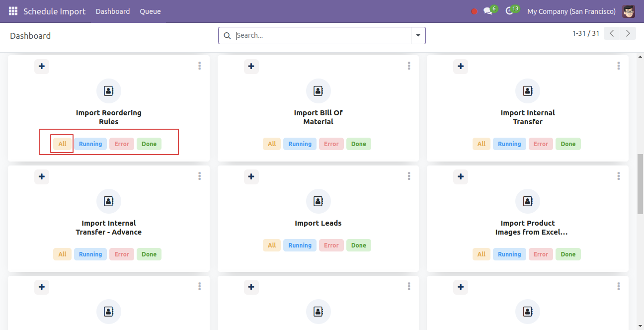644x330 pixels.
Task: Click All on Import Product Images card
Action: coord(482,254)
